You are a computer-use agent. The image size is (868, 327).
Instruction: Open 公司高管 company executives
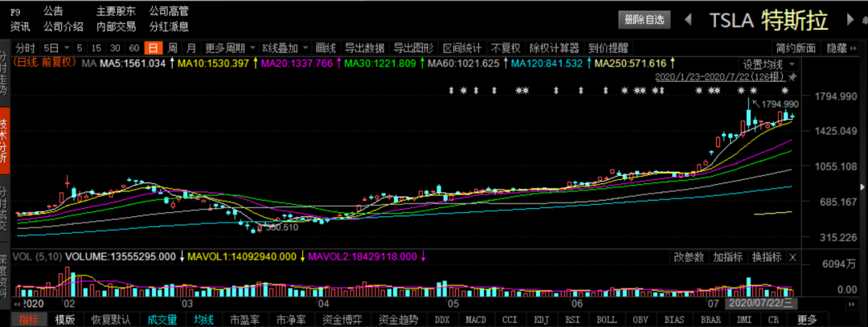click(x=169, y=11)
